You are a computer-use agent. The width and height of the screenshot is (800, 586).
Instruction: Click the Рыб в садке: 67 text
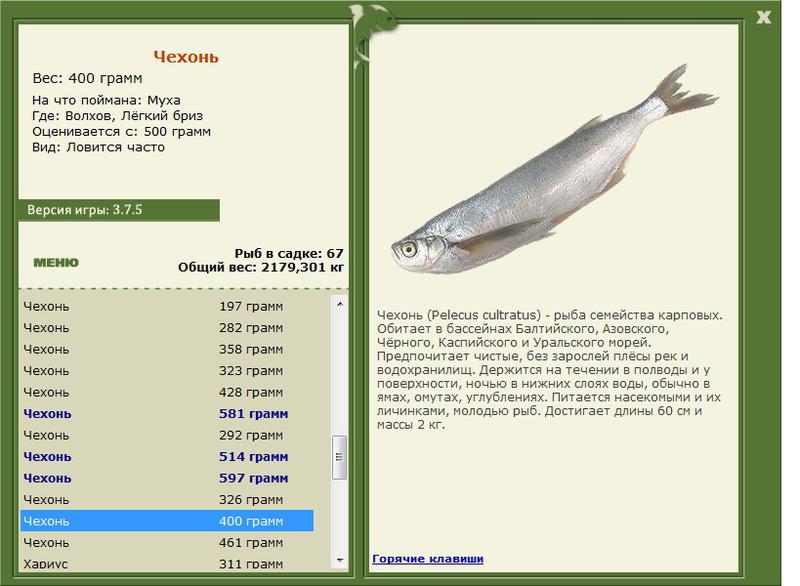(x=289, y=253)
